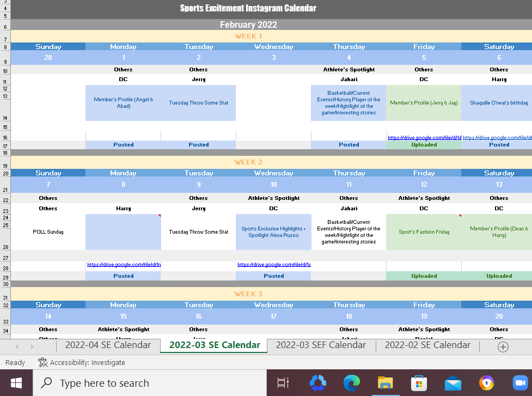Viewport: 532px width, 396px height.
Task: Click the Ready status bar indicator
Action: coord(15,362)
